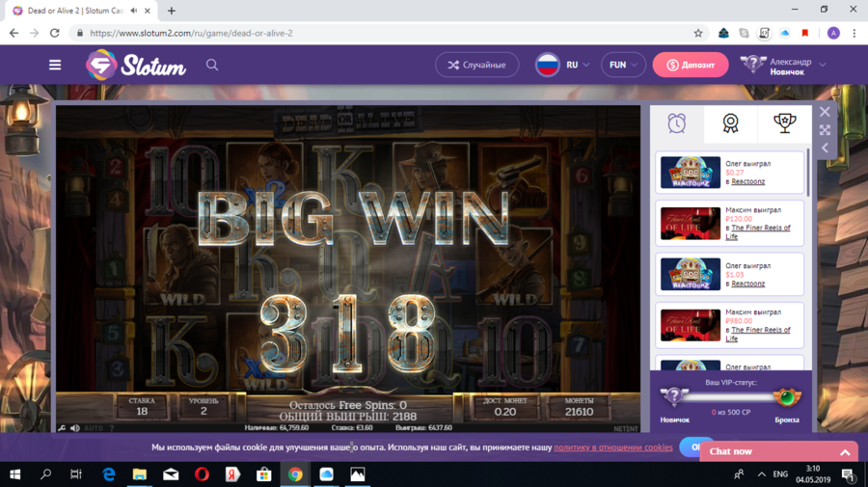Mute the game sound speaker icon
The height and width of the screenshot is (487, 868).
coord(75,428)
